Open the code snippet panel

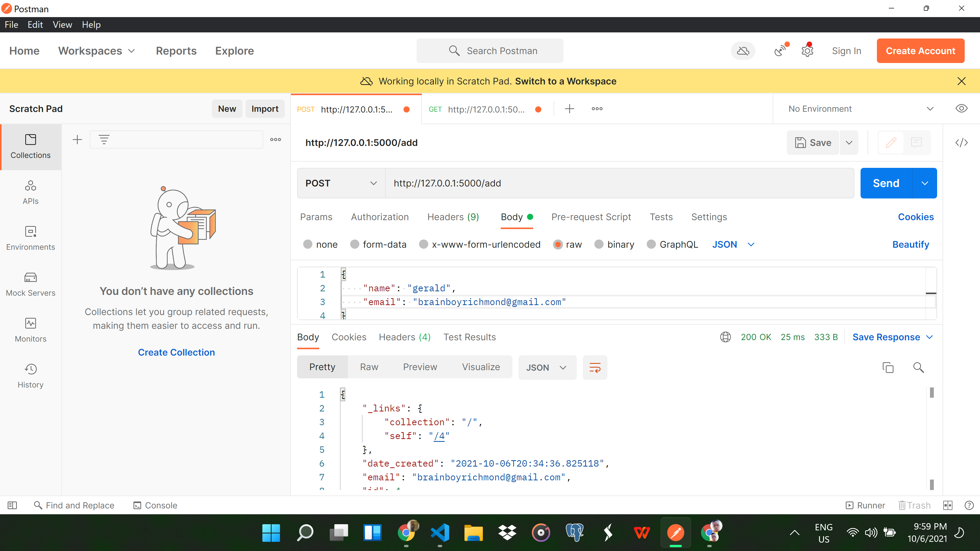click(x=962, y=143)
